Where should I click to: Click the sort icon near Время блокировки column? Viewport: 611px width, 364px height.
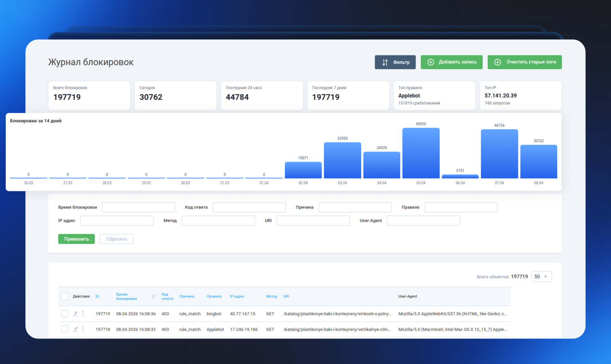[154, 296]
